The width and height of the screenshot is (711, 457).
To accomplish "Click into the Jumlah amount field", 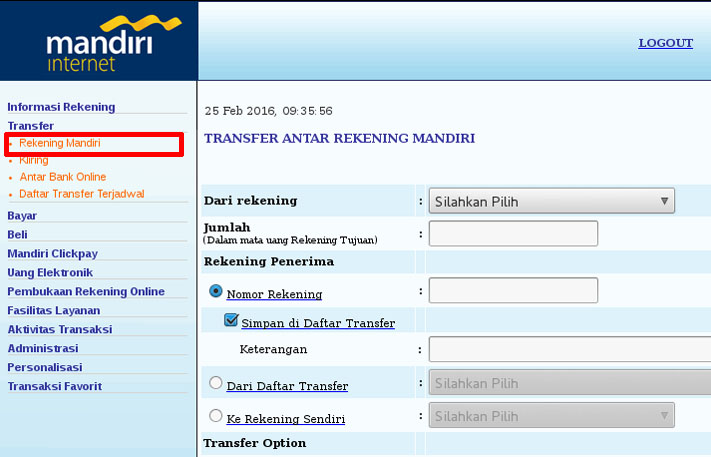I will [513, 233].
